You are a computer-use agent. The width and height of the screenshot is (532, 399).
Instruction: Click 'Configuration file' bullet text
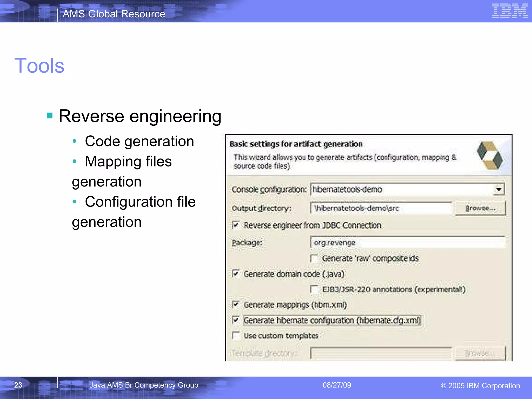coord(140,202)
